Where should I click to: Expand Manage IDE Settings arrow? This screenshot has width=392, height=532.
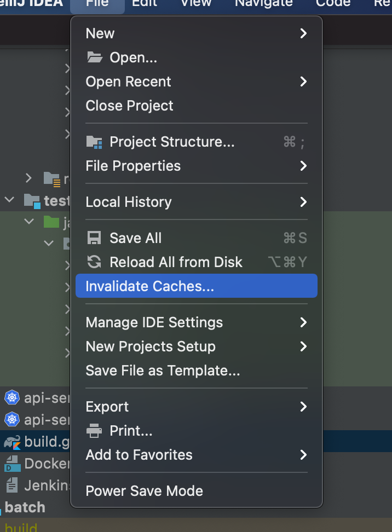(x=303, y=322)
